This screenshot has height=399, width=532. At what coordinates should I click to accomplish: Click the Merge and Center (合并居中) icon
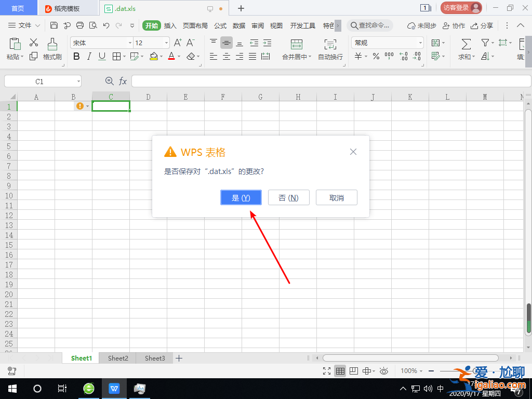[296, 44]
